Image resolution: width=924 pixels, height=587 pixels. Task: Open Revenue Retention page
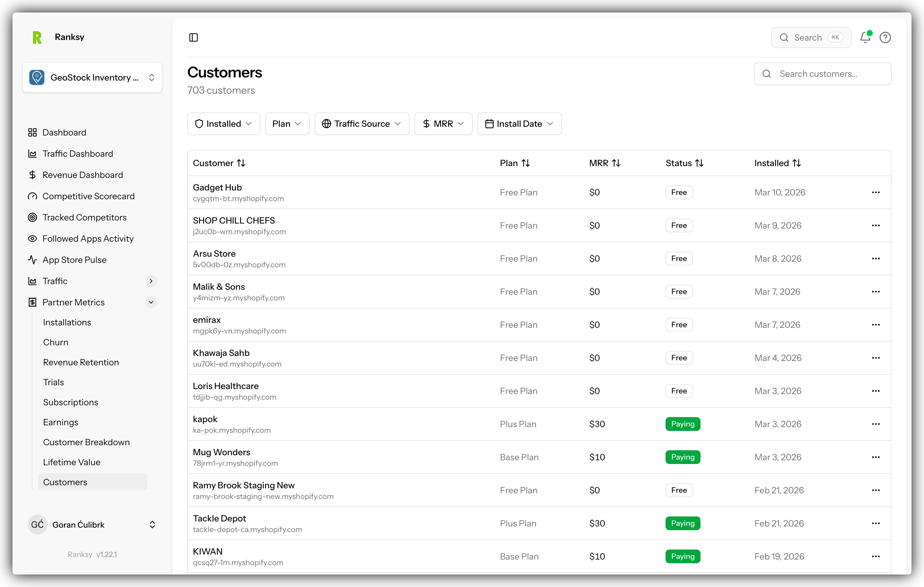pyautogui.click(x=81, y=363)
